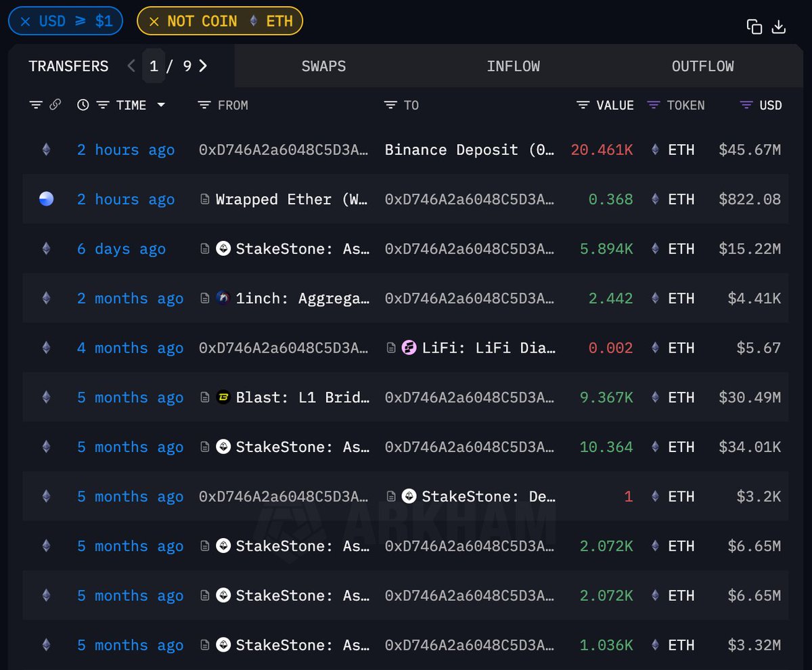This screenshot has width=812, height=670.
Task: Click the USD amount $34.01K
Action: coord(750,447)
